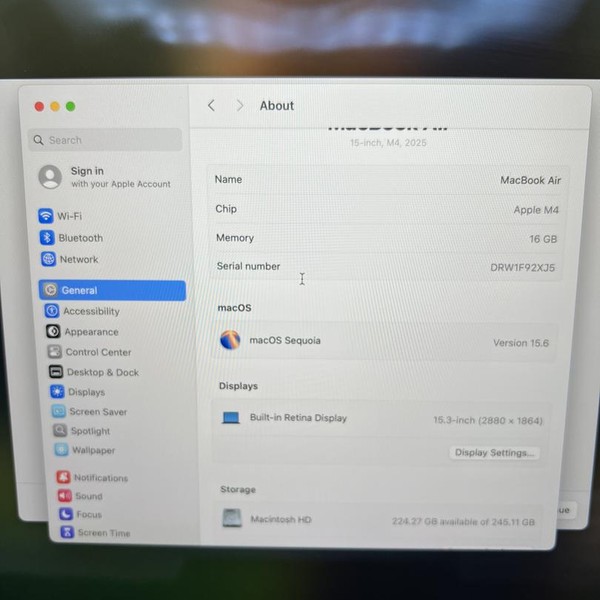
Task: Click the About title text
Action: (x=277, y=106)
